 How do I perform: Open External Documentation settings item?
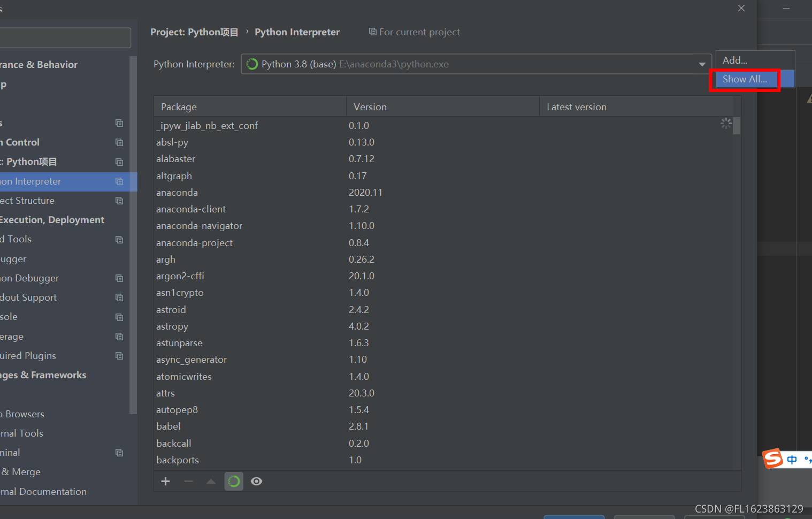click(64, 492)
